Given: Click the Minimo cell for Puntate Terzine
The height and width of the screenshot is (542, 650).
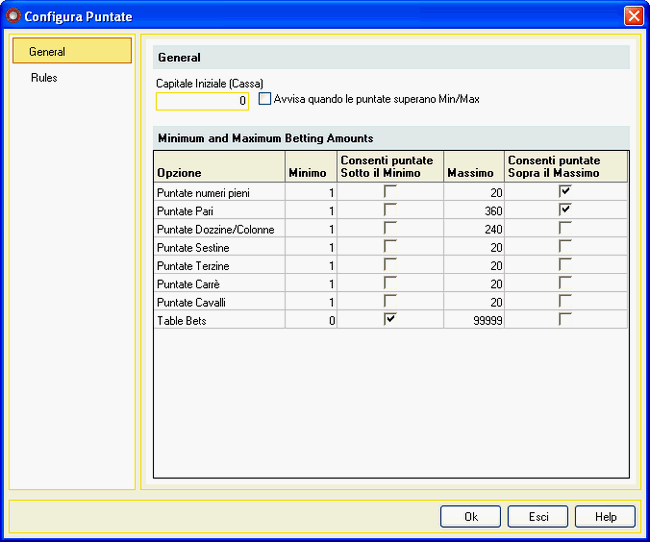Looking at the screenshot, I should pos(310,265).
